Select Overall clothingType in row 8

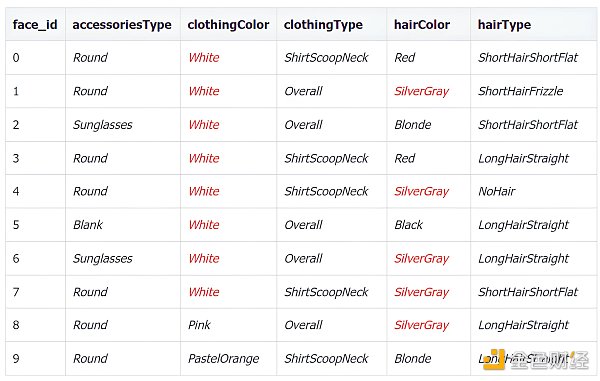pos(303,325)
